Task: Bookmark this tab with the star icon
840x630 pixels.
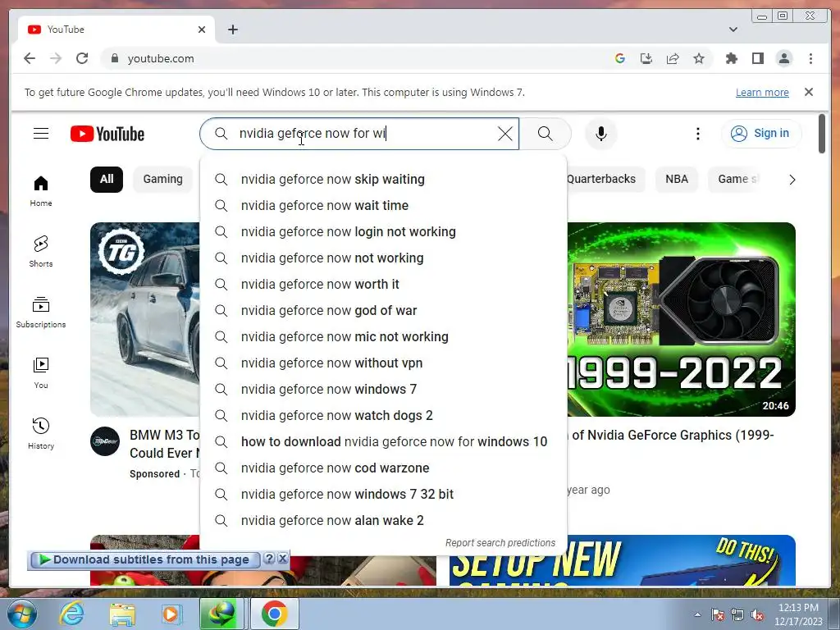Action: (699, 58)
